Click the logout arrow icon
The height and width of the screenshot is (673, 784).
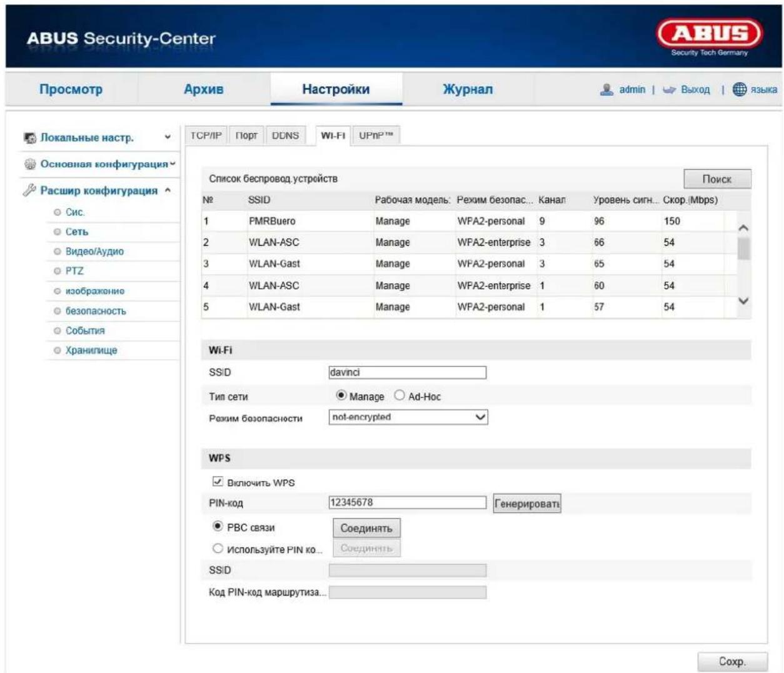pos(669,90)
